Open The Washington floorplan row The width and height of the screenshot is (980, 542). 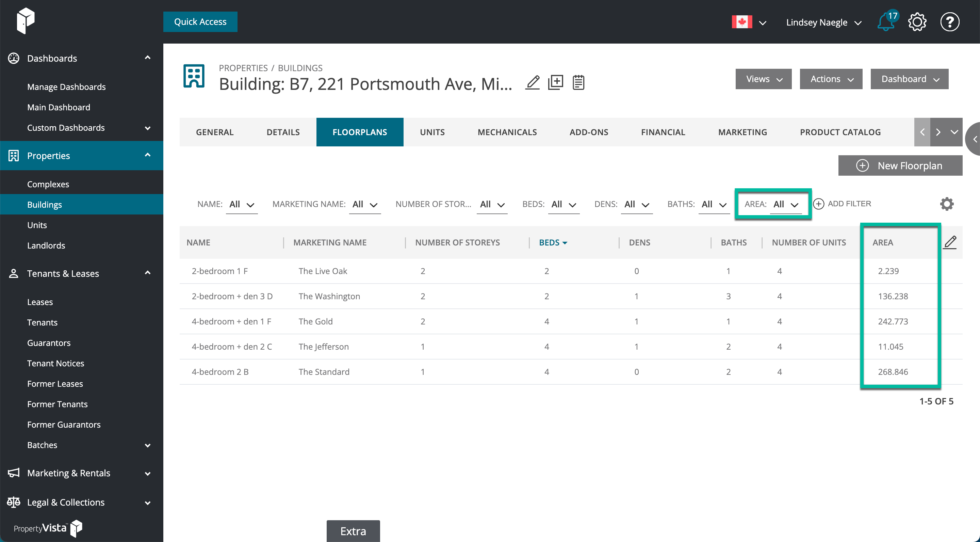pos(571,296)
